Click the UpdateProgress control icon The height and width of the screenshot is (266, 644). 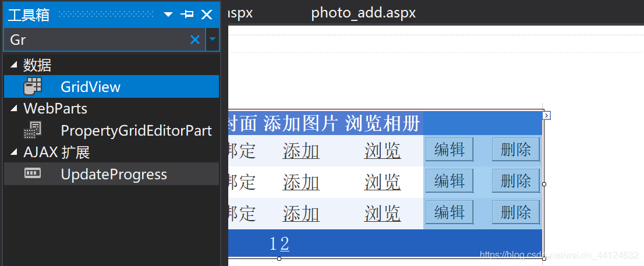[33, 173]
